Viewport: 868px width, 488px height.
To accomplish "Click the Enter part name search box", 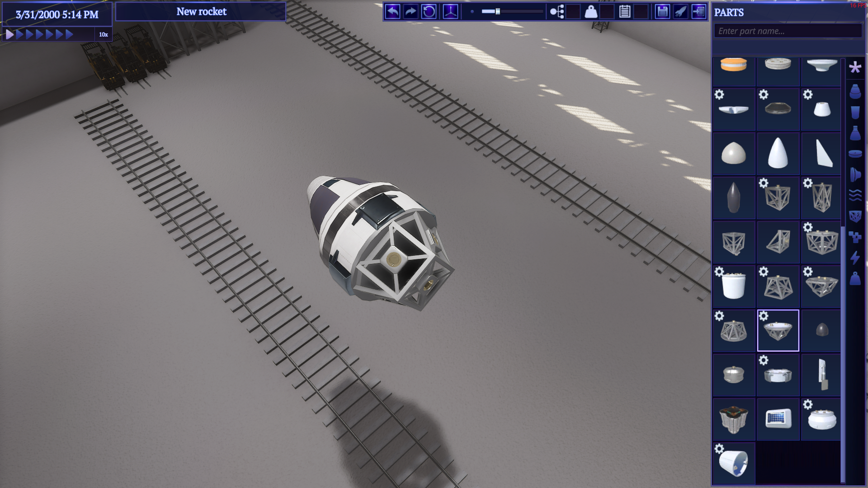I will 788,31.
